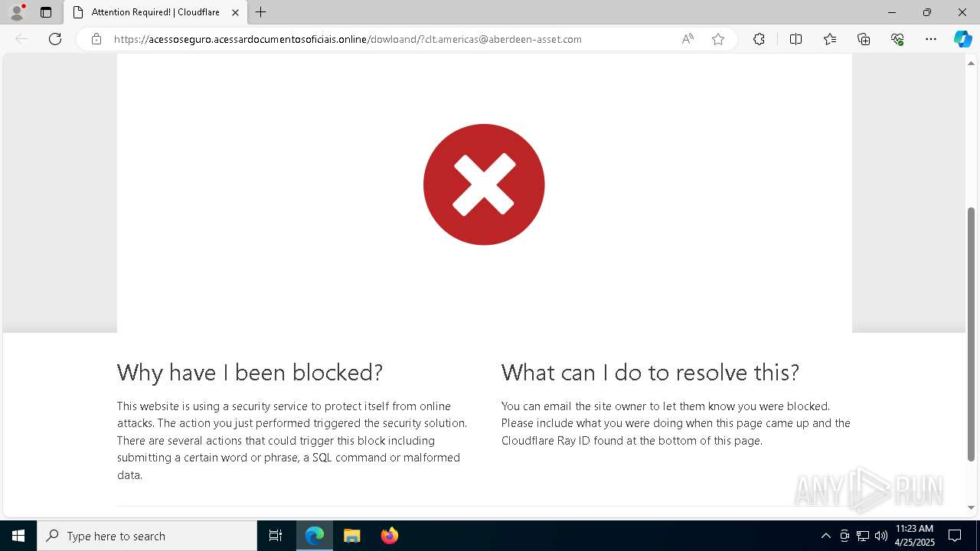Open the tab actions menu icon
The height and width of the screenshot is (551, 980).
(x=46, y=12)
